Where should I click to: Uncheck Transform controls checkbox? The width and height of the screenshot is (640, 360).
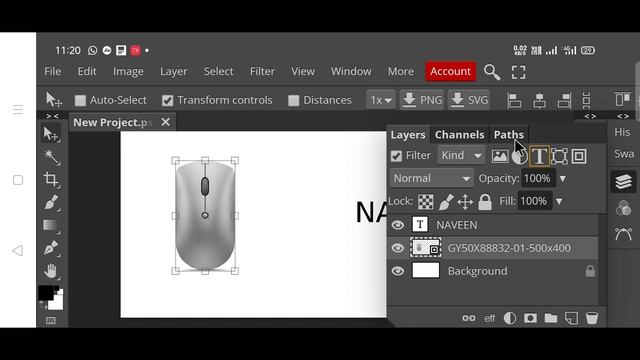pyautogui.click(x=167, y=100)
